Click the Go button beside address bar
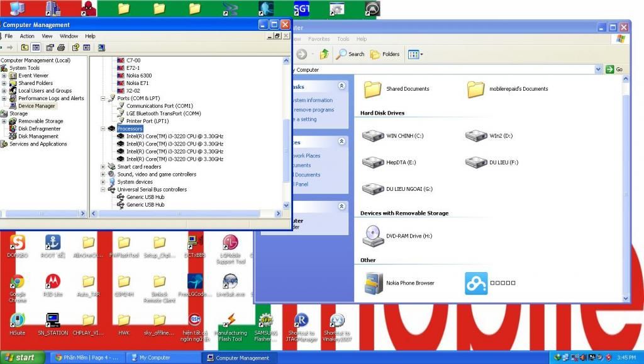Image resolution: width=644 pixels, height=364 pixels. (615, 69)
